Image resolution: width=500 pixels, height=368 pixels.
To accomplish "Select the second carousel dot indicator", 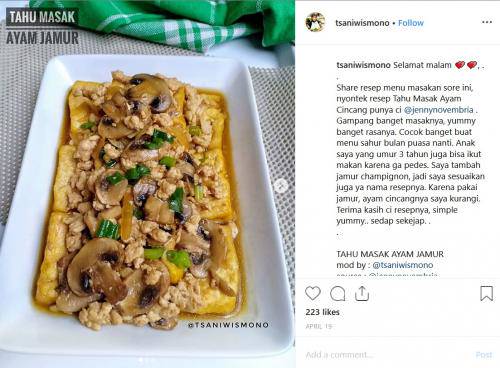I will point(147,360).
